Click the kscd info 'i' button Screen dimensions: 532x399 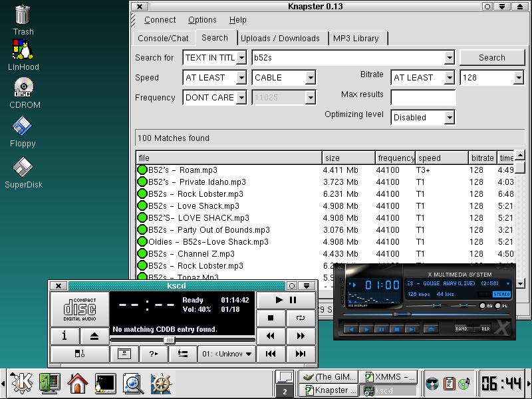[65, 336]
